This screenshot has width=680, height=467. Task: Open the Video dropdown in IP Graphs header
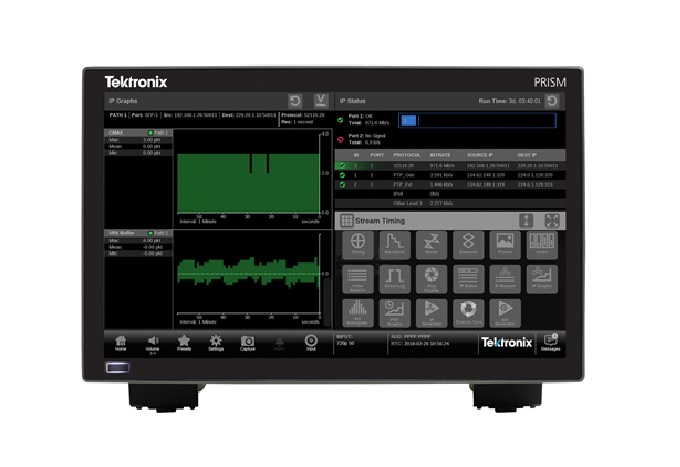pos(321,101)
